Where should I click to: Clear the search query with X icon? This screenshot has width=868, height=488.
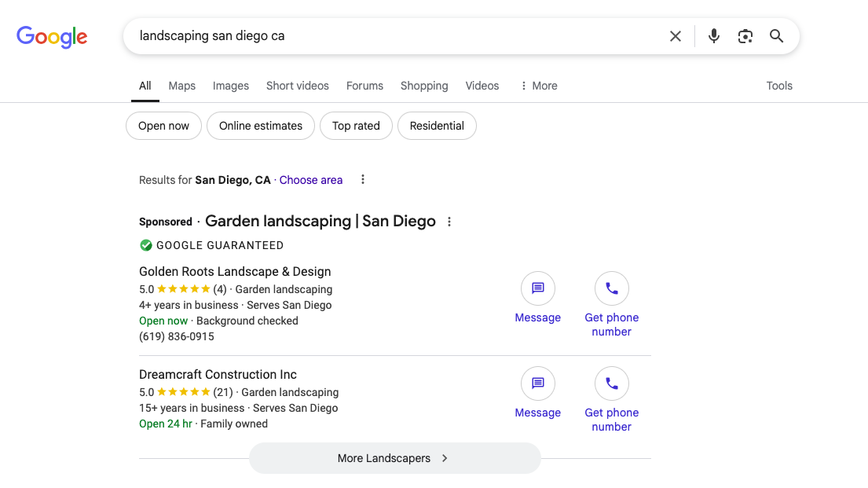point(676,36)
